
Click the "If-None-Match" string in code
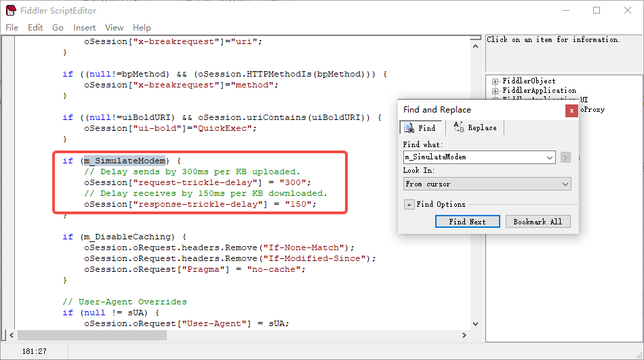coord(303,247)
